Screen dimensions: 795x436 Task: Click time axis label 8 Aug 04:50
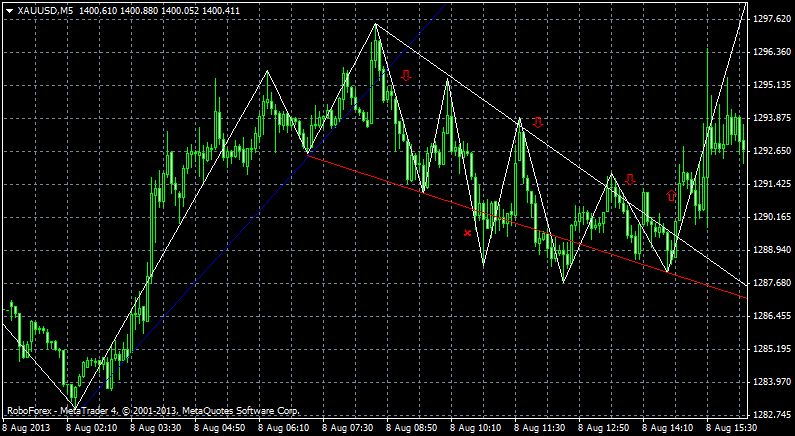220,428
